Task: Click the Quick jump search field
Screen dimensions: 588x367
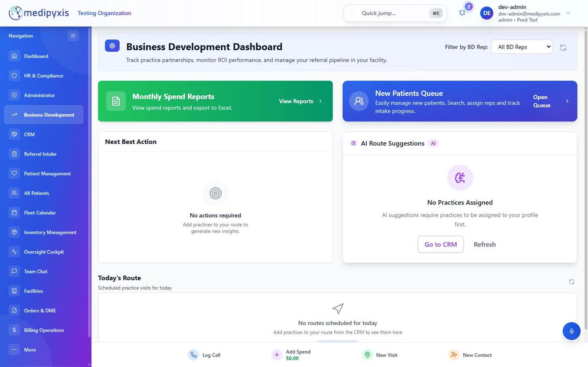Action: 395,13
